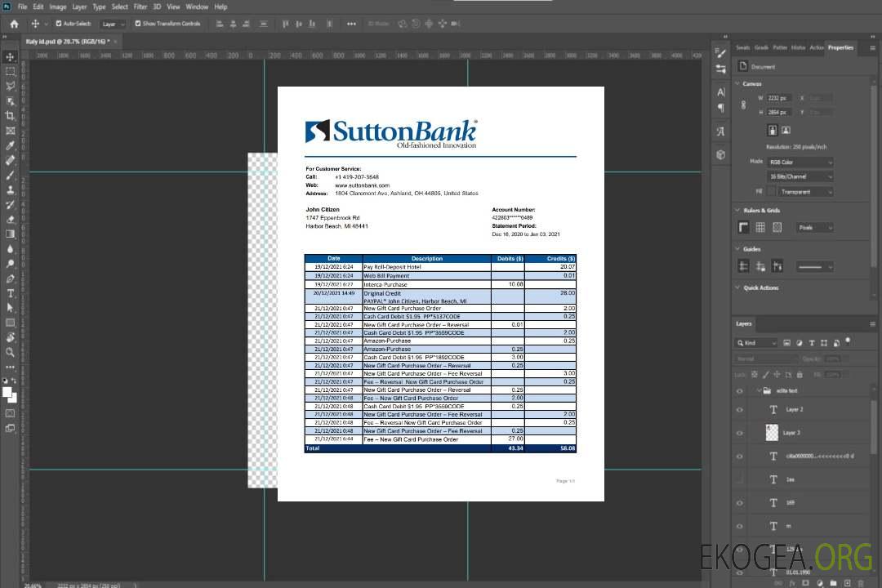Select the Path Selection tool
Image resolution: width=882 pixels, height=588 pixels.
coord(10,308)
